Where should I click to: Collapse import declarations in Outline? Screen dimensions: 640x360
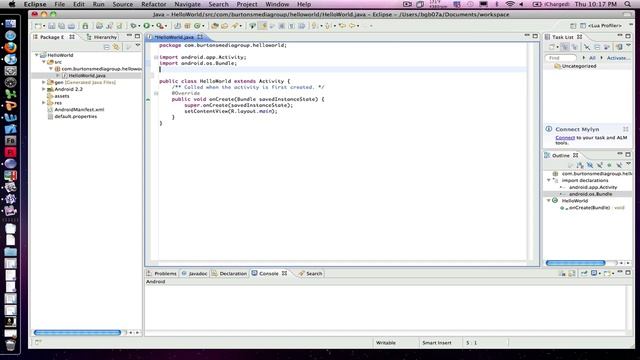click(549, 180)
